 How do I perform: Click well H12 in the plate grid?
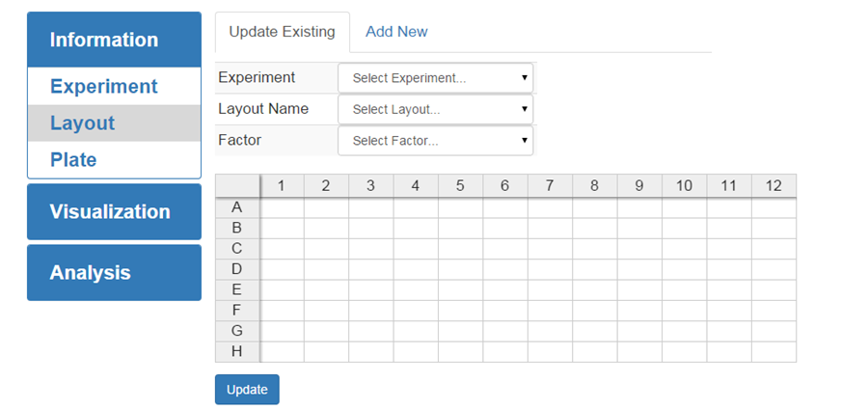tap(773, 351)
